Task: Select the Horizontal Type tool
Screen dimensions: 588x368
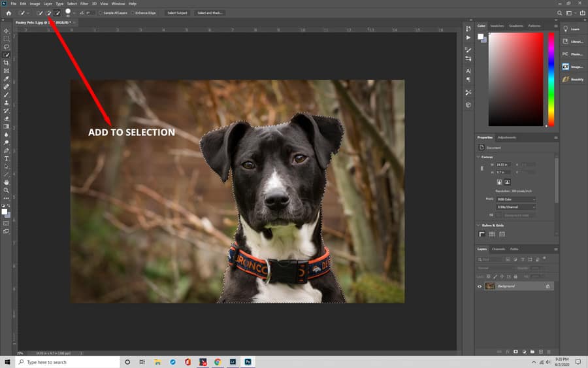Action: 7,158
